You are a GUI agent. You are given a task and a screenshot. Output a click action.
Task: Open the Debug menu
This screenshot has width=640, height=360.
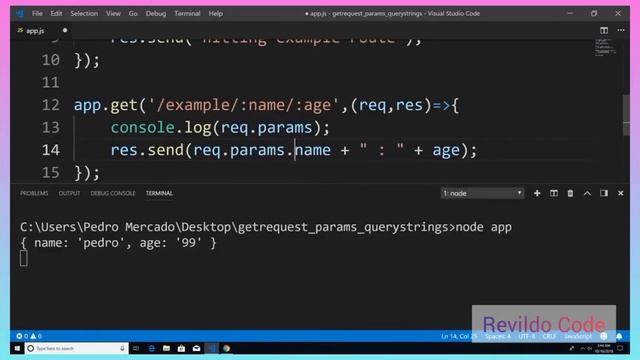pyautogui.click(x=156, y=13)
